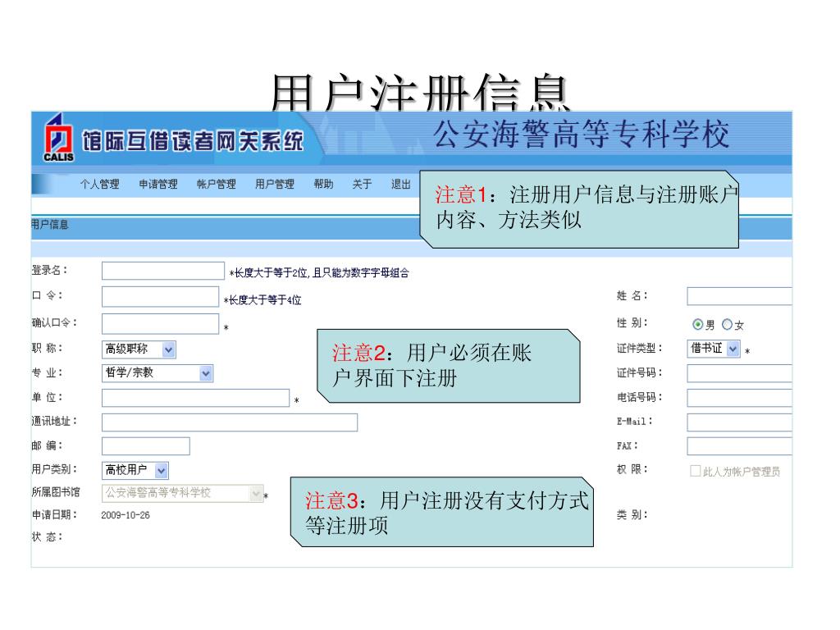Viewport: 840px width, 630px height.
Task: Expand the 职称 dropdown showing 高级职称
Action: 139,349
